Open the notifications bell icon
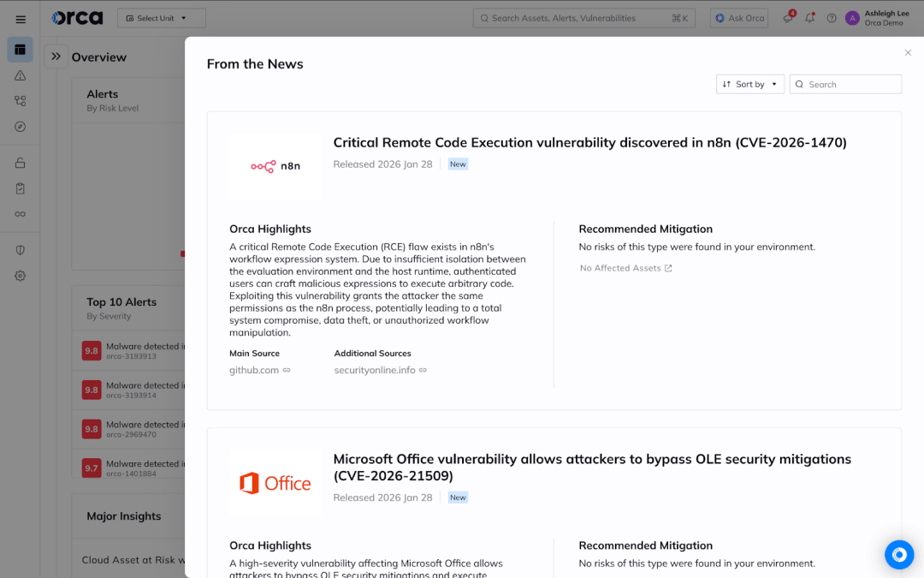Image resolution: width=924 pixels, height=578 pixels. (x=809, y=18)
